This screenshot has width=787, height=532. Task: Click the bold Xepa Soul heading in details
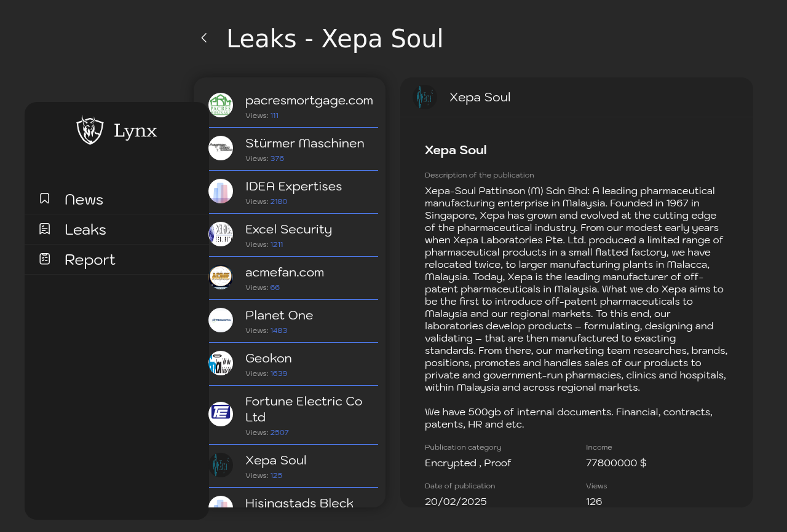point(456,150)
